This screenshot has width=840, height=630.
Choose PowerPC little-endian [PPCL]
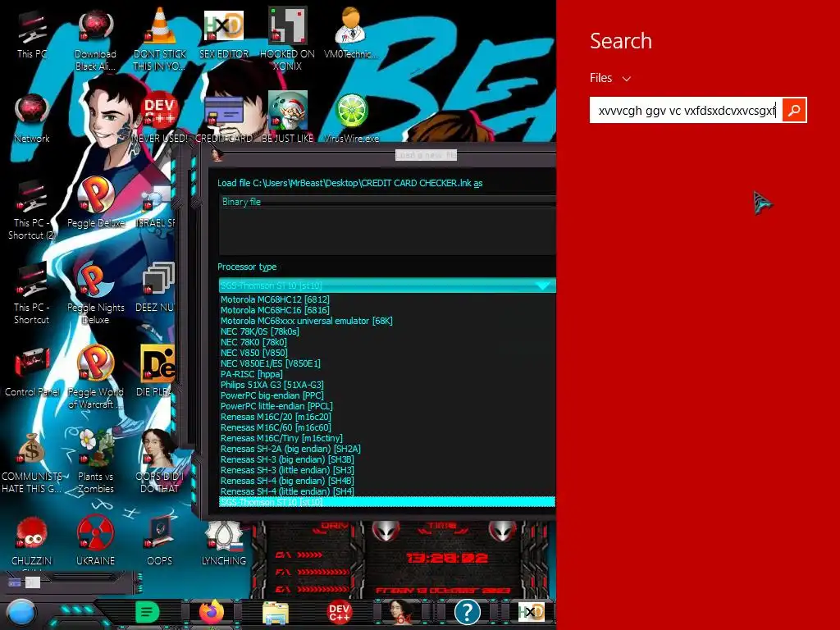387,406
